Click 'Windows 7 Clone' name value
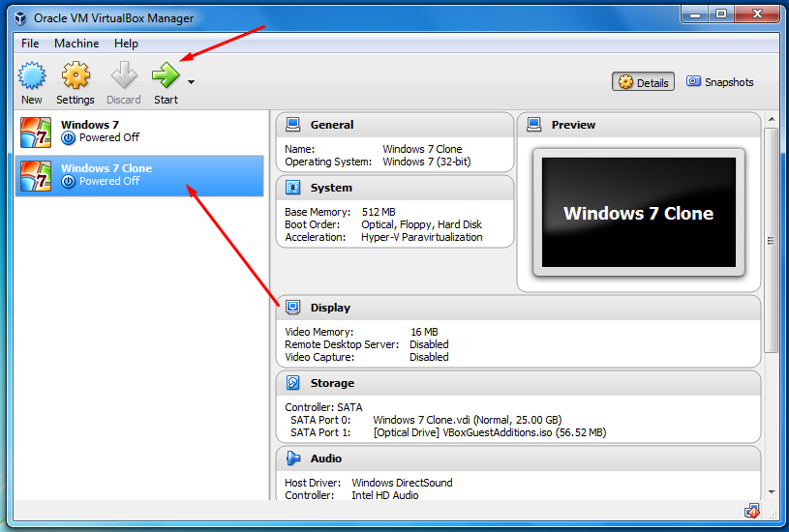Viewport: 789px width, 532px height. (x=422, y=149)
